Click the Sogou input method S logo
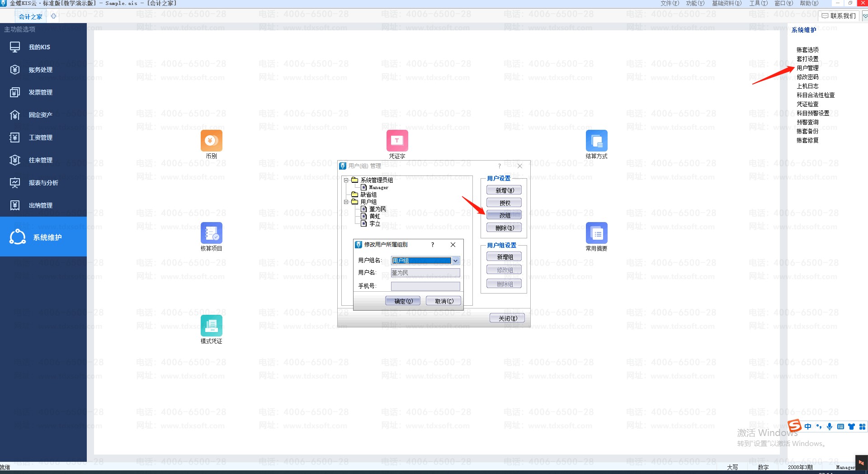 tap(794, 426)
